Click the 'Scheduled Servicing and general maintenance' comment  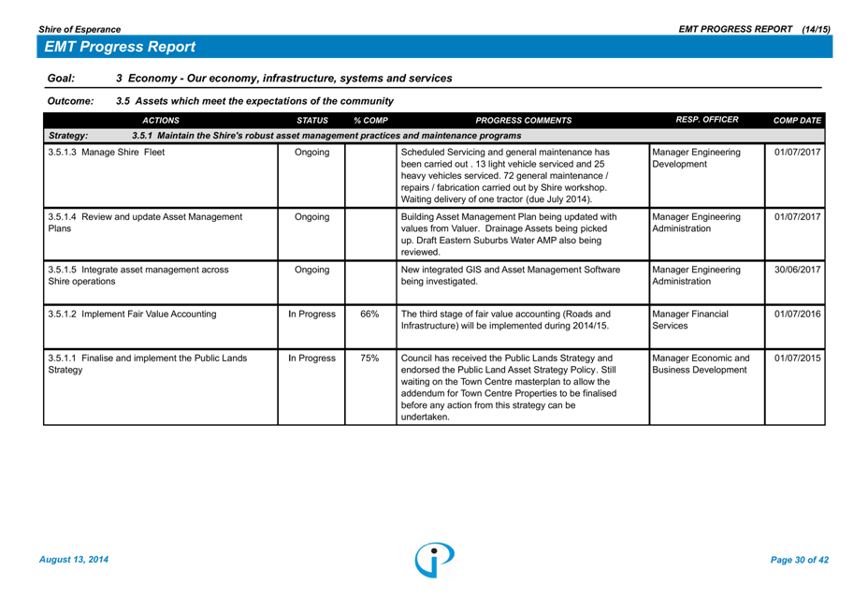[505, 176]
